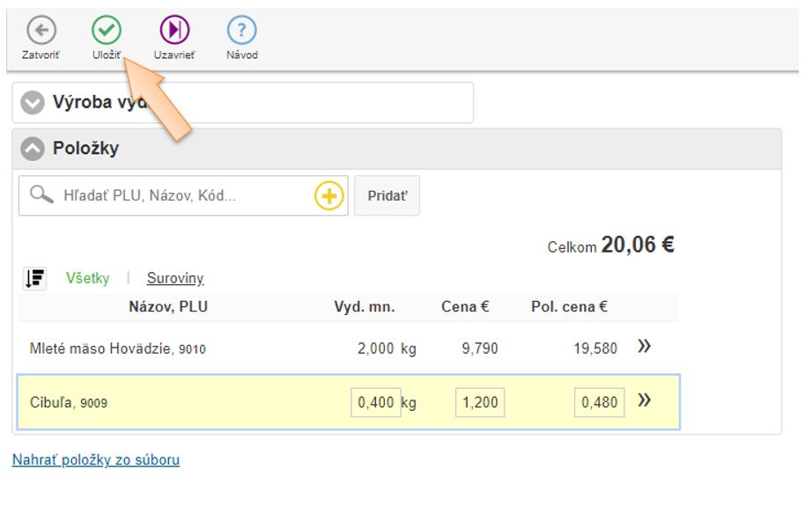812x513 pixels.
Task: Click the Uzavrieť purple icon
Action: [174, 31]
